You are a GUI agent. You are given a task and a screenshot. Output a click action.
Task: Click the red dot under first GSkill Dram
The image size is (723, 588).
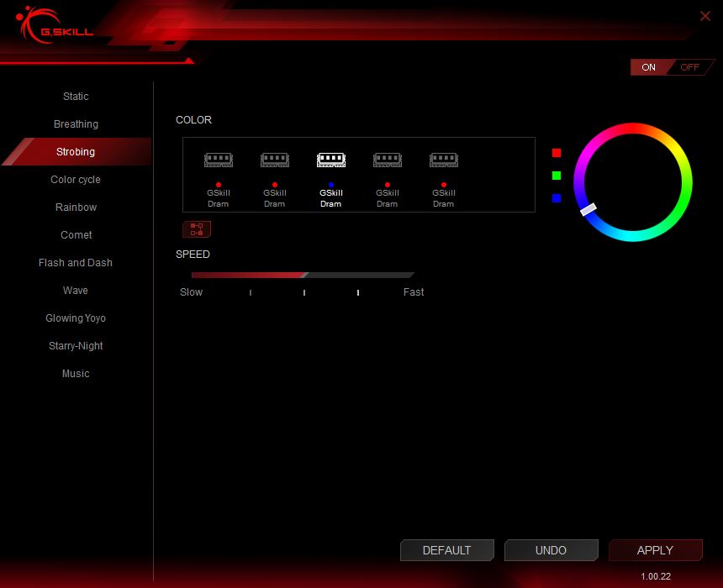click(x=219, y=185)
